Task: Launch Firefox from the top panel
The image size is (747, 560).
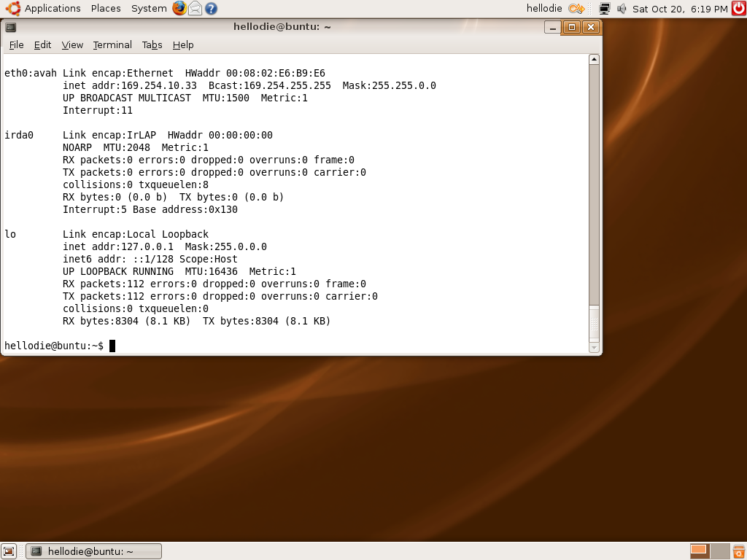Action: 180,9
